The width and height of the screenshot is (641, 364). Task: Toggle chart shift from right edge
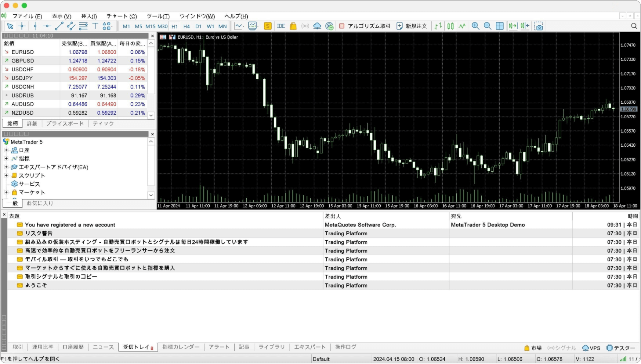(525, 26)
